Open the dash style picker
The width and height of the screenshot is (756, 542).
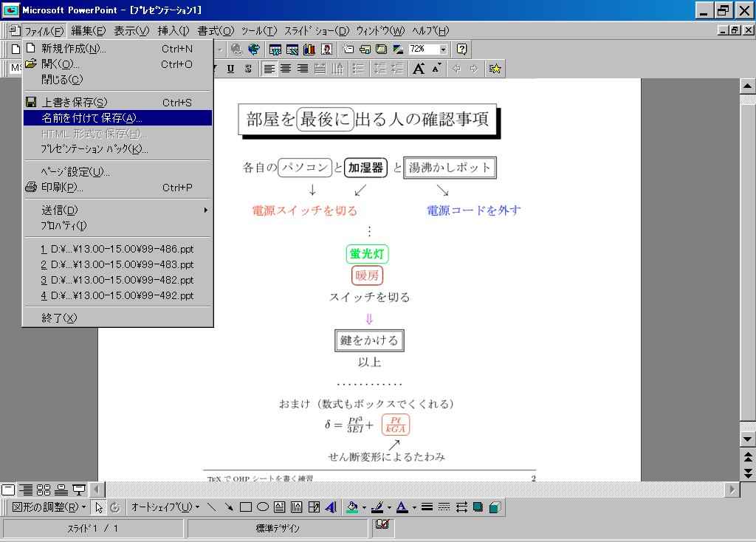tap(444, 507)
